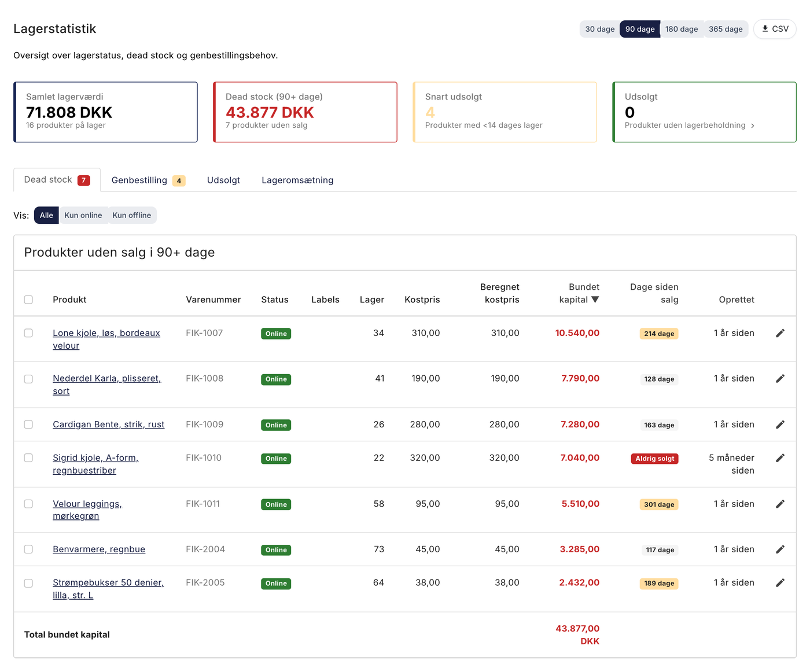This screenshot has height=672, width=810.
Task: Open edit pencil for Sigrid kjole row
Action: tap(780, 458)
